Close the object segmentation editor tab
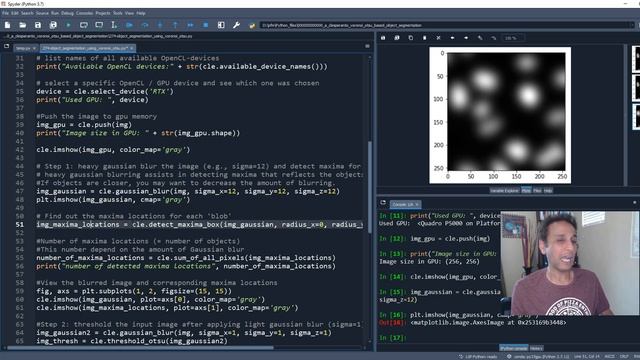This screenshot has width=640, height=360. pos(131,48)
